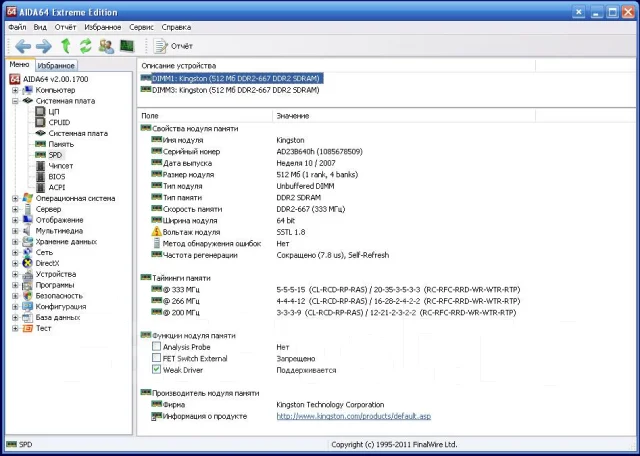This screenshot has height=456, width=640.
Task: Open the Чипсет tree item
Action: (x=60, y=166)
